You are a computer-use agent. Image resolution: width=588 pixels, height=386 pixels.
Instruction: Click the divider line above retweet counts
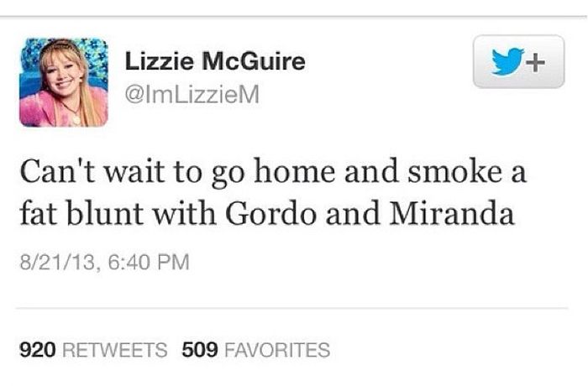coord(294,307)
